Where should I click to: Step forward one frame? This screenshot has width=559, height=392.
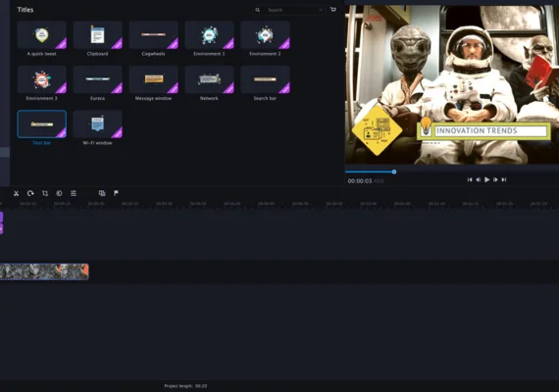495,179
